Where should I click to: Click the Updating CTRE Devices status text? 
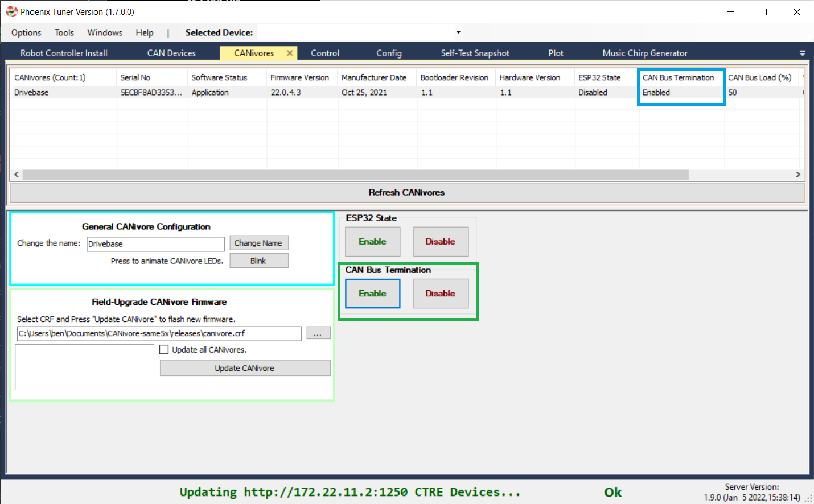(x=350, y=492)
